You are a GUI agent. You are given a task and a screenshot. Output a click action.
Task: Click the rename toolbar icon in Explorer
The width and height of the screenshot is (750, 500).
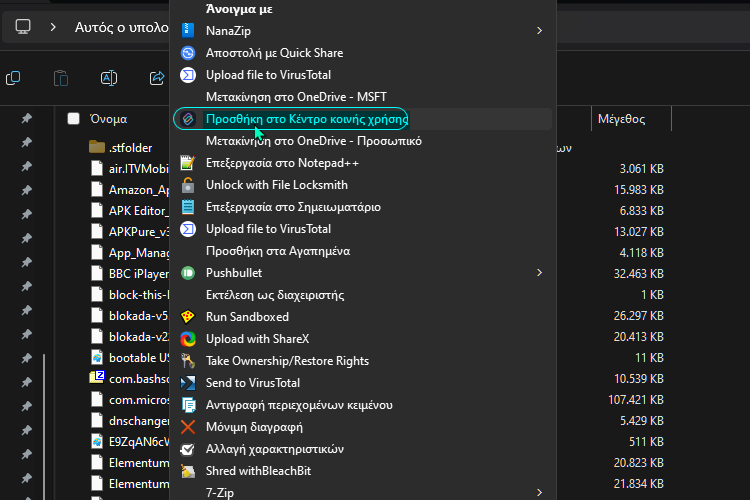(109, 78)
